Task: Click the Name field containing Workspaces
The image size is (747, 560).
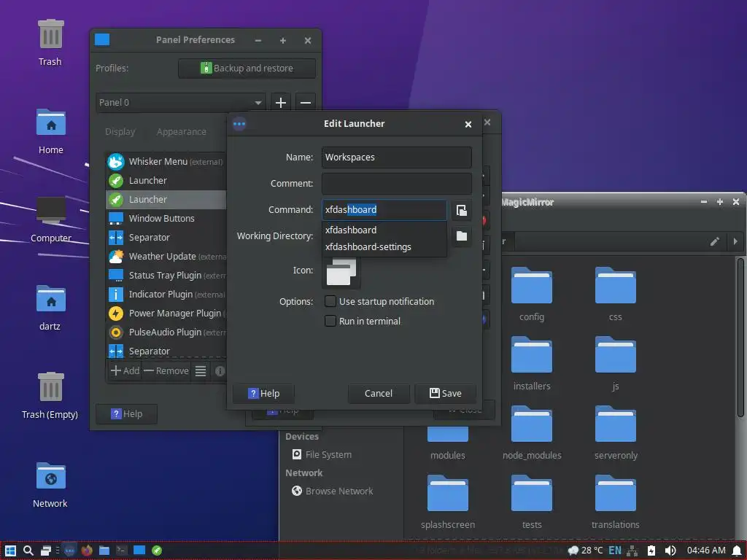Action: [396, 157]
